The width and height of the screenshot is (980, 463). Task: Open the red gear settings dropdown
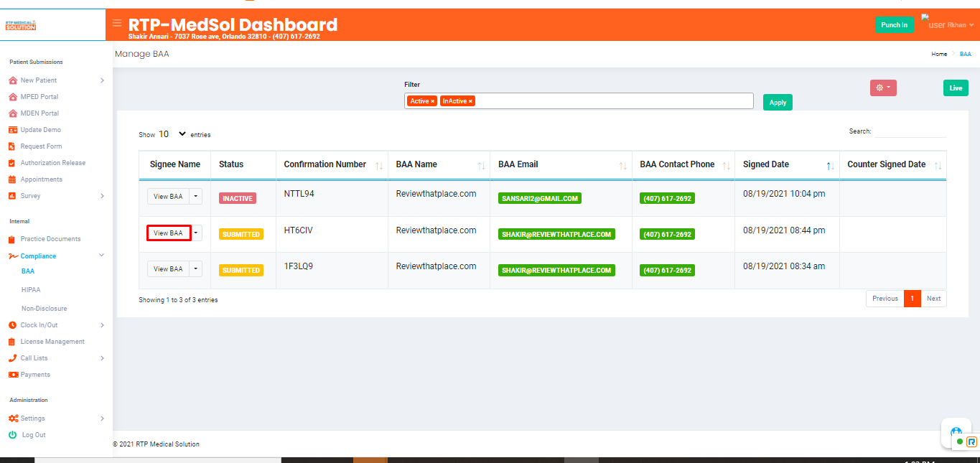(x=883, y=88)
